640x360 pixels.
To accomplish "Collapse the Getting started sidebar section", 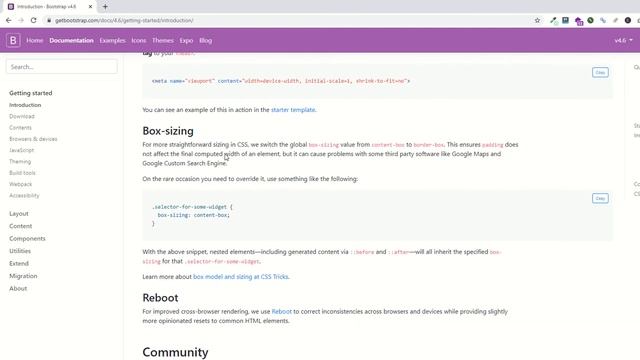I will tap(31, 93).
